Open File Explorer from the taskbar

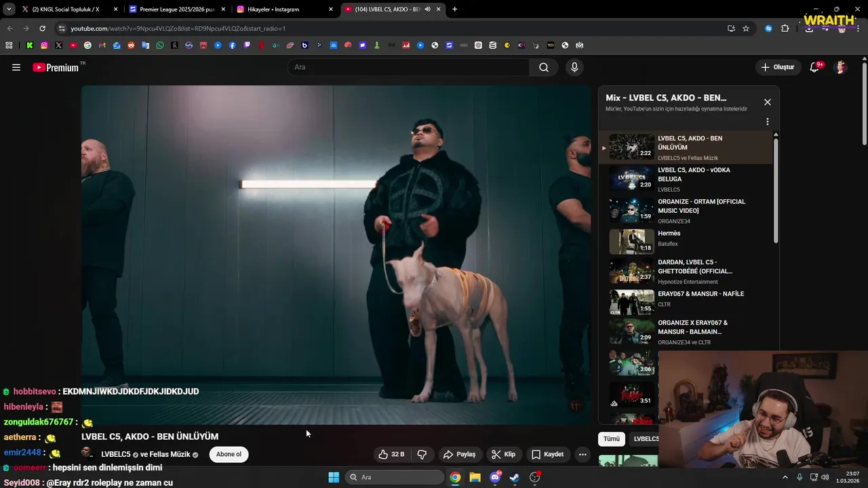pyautogui.click(x=475, y=477)
